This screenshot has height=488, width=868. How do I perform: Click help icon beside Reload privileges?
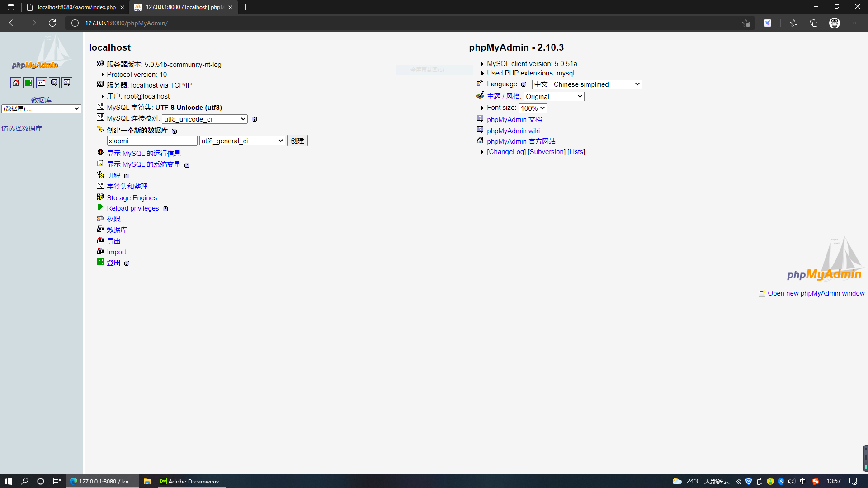click(165, 209)
